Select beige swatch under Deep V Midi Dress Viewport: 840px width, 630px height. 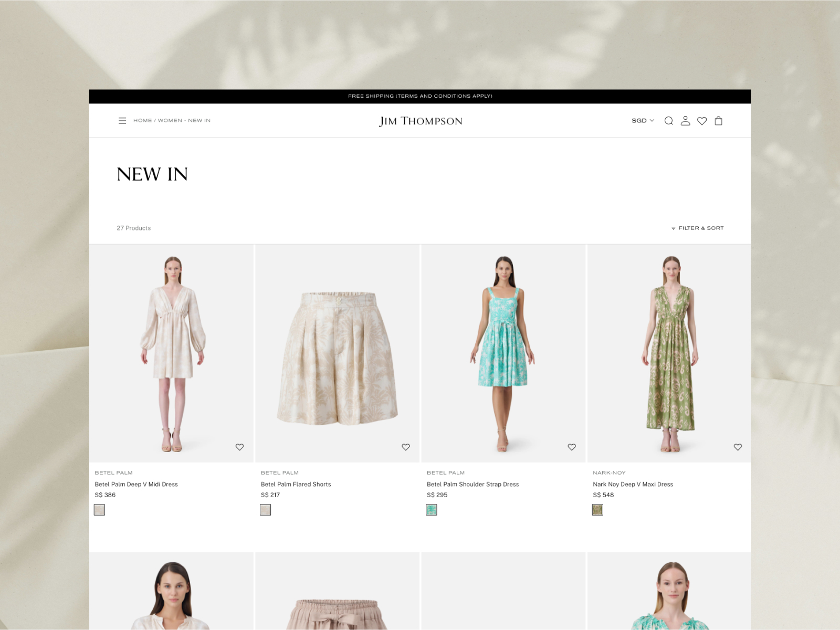click(x=99, y=510)
